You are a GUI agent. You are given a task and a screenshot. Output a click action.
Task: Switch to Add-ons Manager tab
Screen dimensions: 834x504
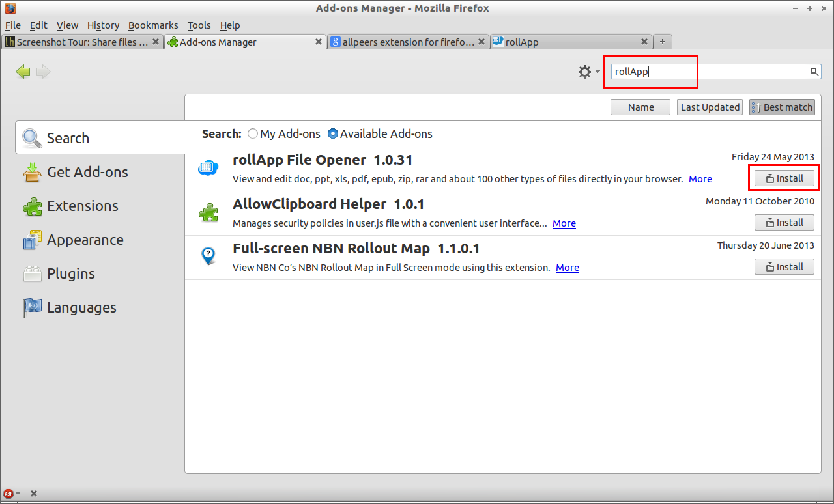click(245, 42)
